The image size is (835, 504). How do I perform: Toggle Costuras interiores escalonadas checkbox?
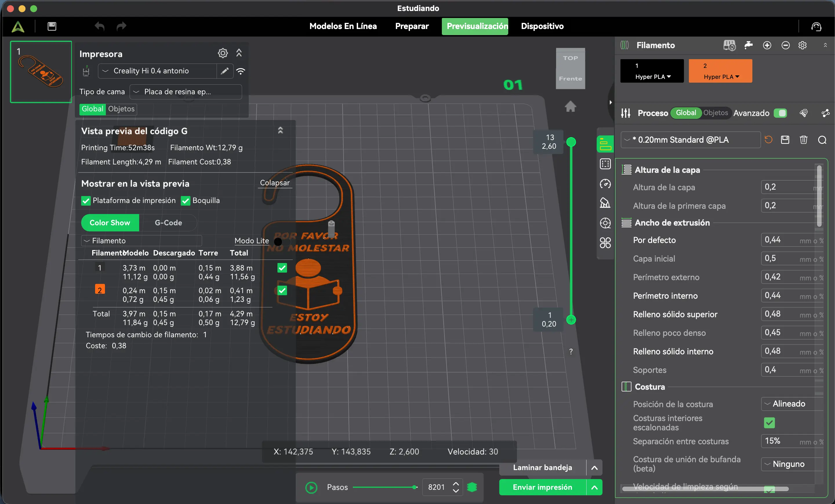pyautogui.click(x=769, y=423)
